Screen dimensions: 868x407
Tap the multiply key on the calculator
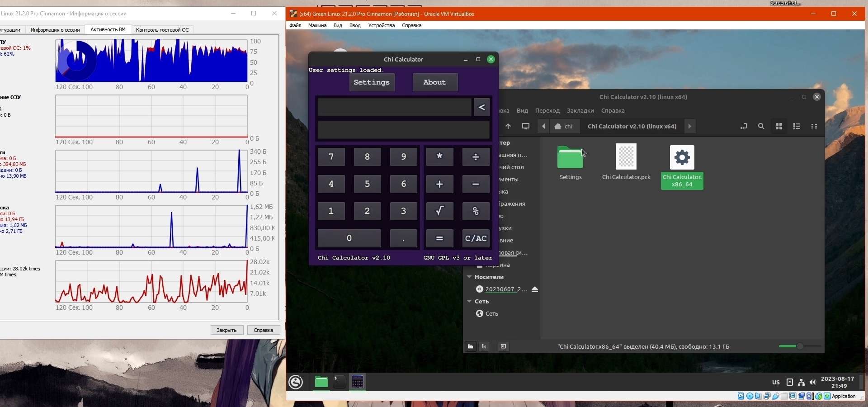[x=439, y=157]
